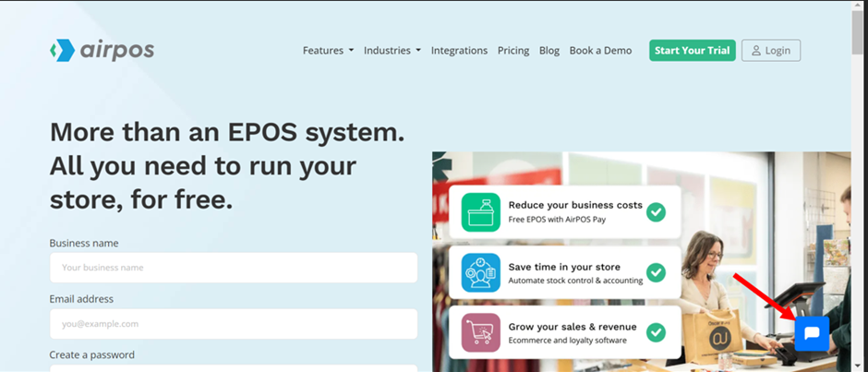Focus the Email address input field
The image size is (868, 372).
click(x=234, y=324)
